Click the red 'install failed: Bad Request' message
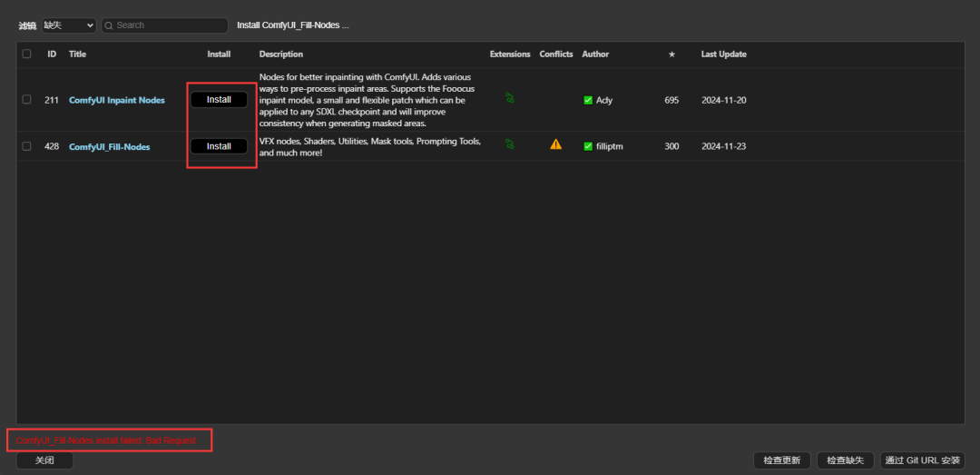 [105, 441]
